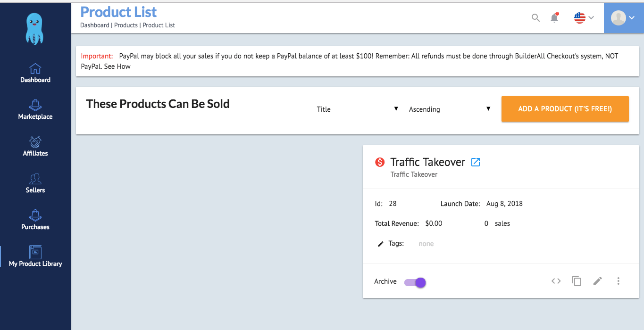Go to Marketplace section
644x330 pixels.
[x=35, y=109]
